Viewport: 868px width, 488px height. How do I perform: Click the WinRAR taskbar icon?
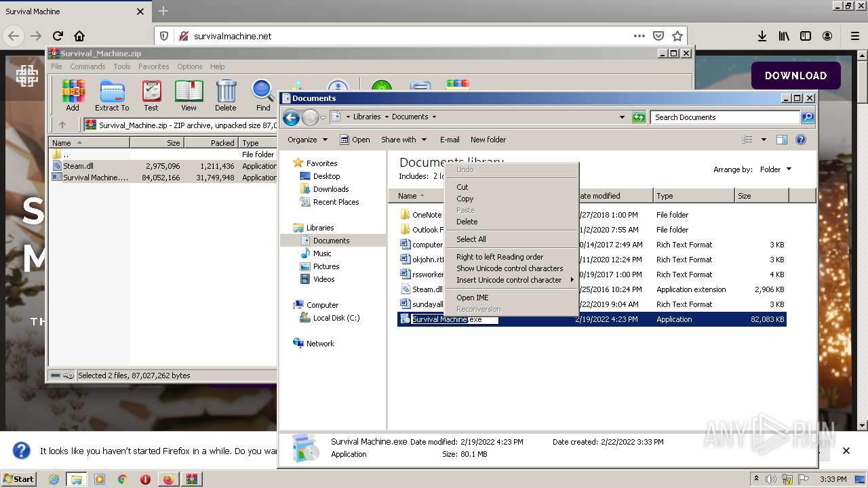pos(191,479)
